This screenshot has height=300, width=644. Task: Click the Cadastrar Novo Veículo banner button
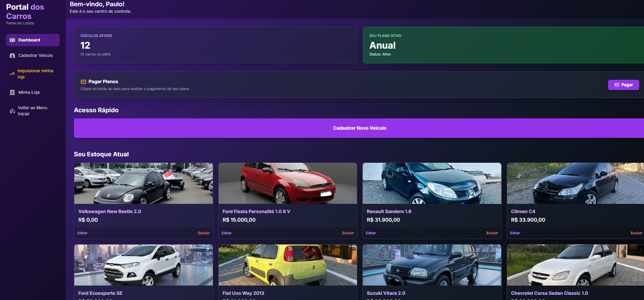click(x=359, y=128)
